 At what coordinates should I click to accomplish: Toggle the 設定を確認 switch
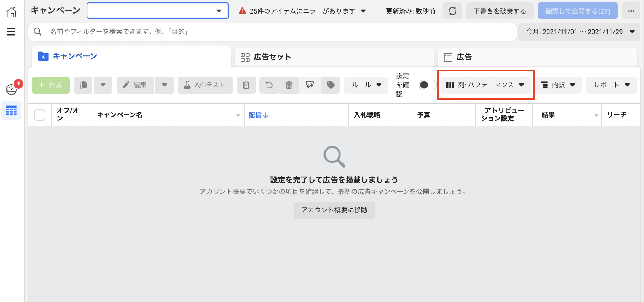pos(427,85)
